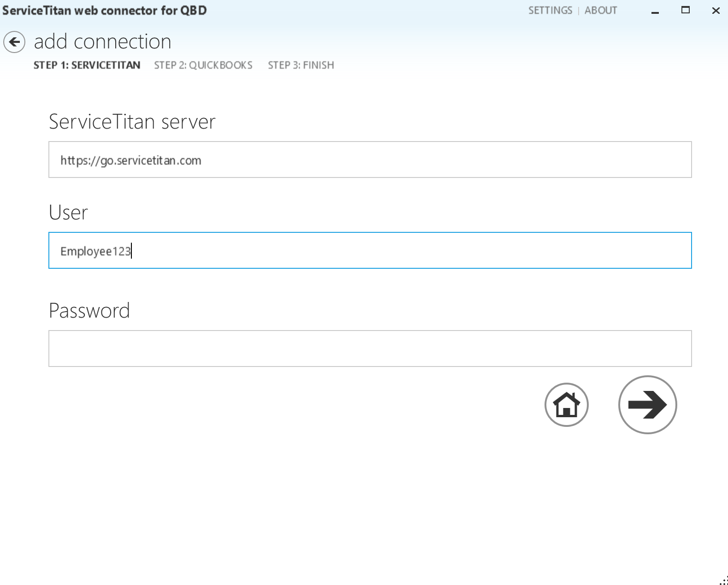Click the 'Password' label

[x=89, y=311]
